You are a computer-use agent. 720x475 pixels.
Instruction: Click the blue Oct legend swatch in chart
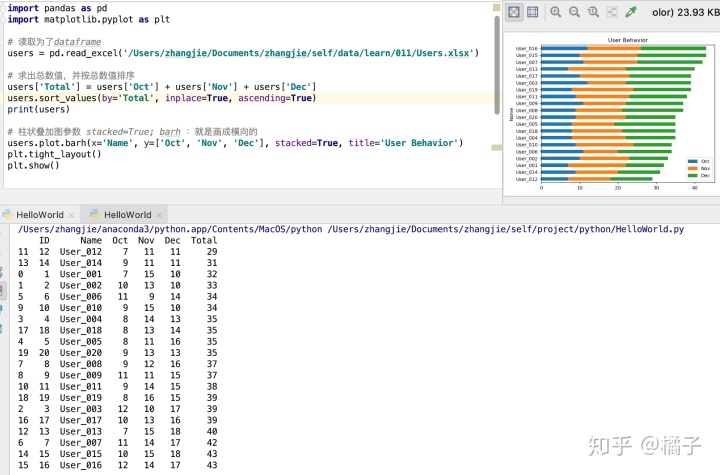(692, 161)
